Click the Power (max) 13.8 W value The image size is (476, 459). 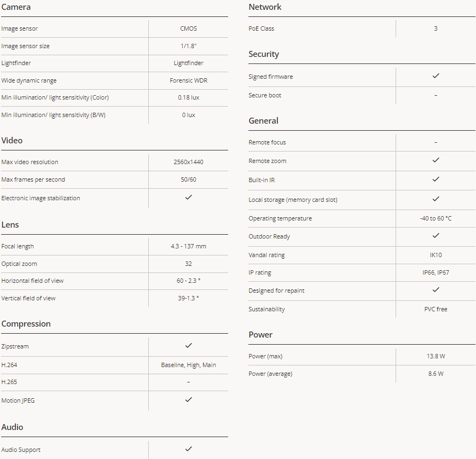point(436,356)
